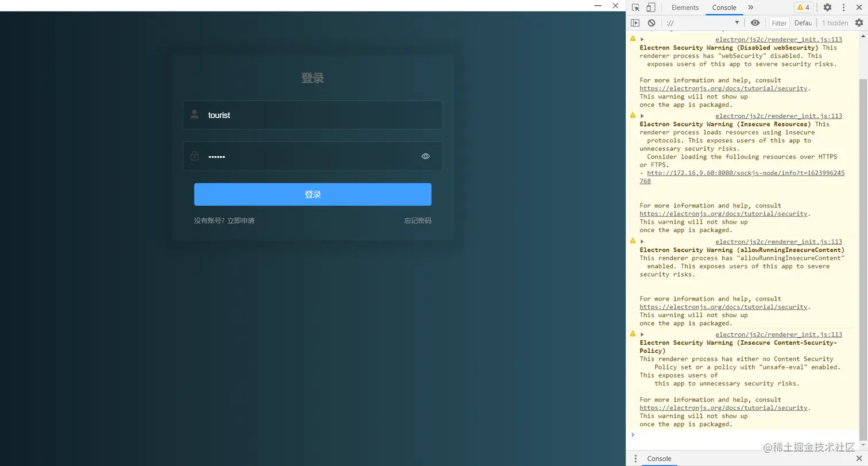
Task: Open the DevTools settings gear beside the warnings badge
Action: pyautogui.click(x=827, y=7)
